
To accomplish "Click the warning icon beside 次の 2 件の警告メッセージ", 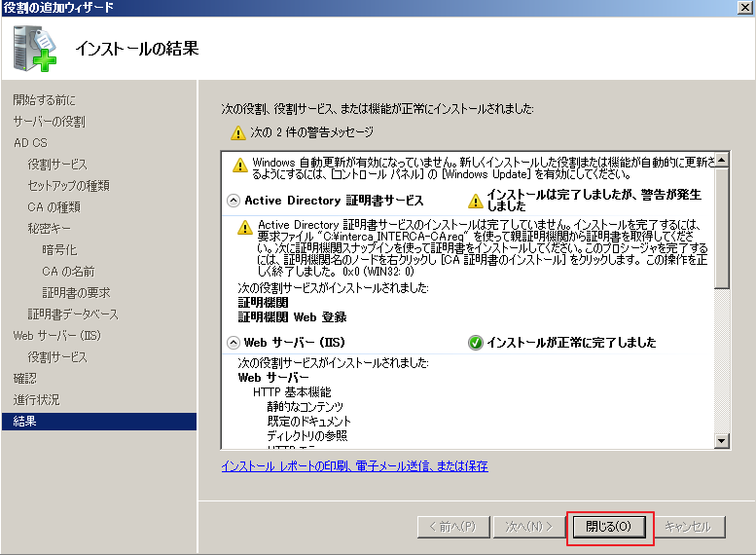I will tap(238, 132).
